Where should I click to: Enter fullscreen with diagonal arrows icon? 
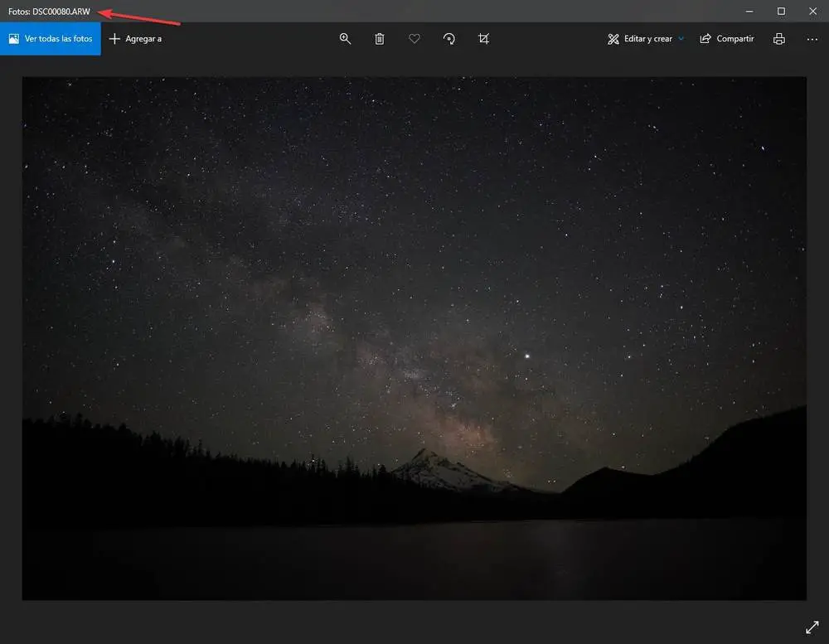coord(812,627)
